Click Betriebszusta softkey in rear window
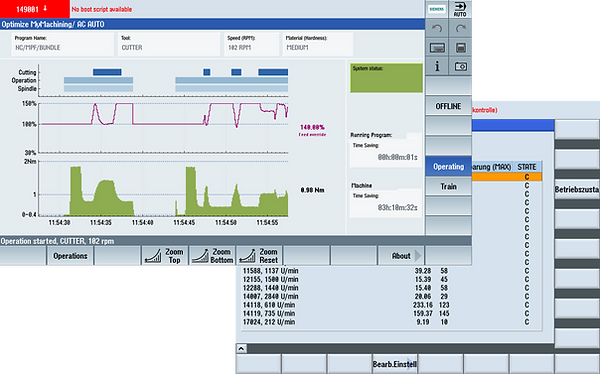600x374 pixels. (577, 189)
